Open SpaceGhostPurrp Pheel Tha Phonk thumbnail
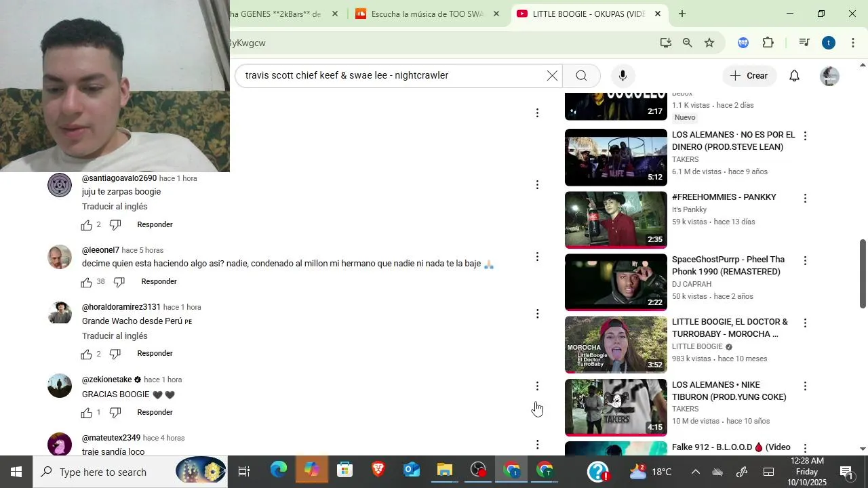This screenshot has height=488, width=868. pyautogui.click(x=616, y=282)
